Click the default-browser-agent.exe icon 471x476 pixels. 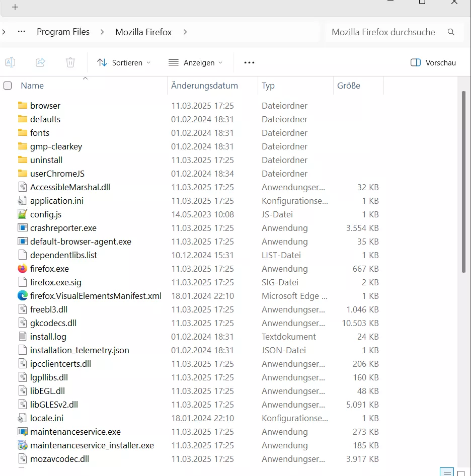pos(23,242)
